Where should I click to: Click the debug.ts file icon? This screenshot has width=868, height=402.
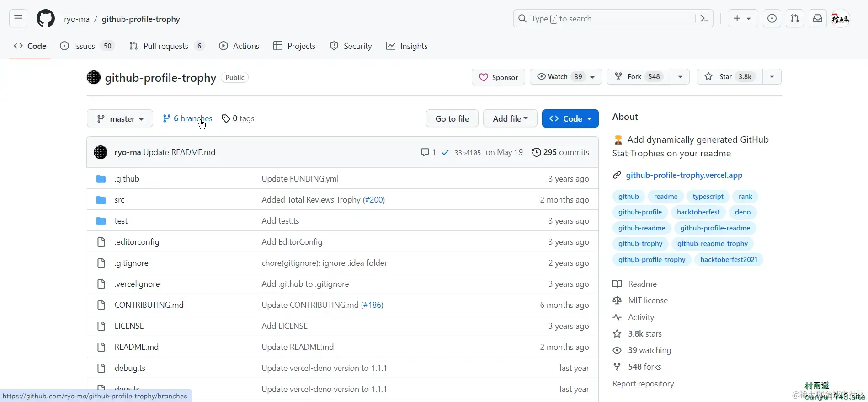[x=101, y=368]
